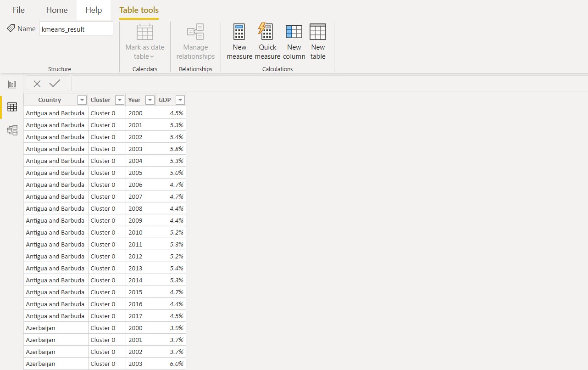Viewport: 588px width, 370px height.
Task: Open the Country column filter dropdown
Action: 82,100
